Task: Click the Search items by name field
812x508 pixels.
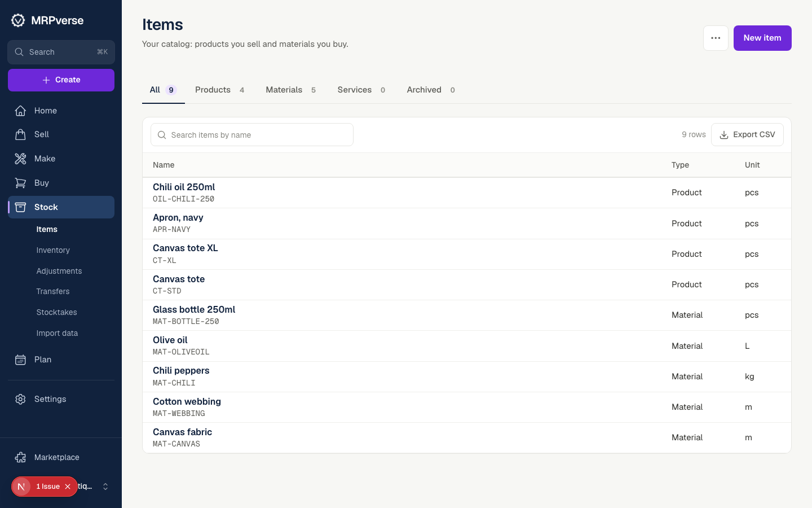Action: pyautogui.click(x=252, y=135)
